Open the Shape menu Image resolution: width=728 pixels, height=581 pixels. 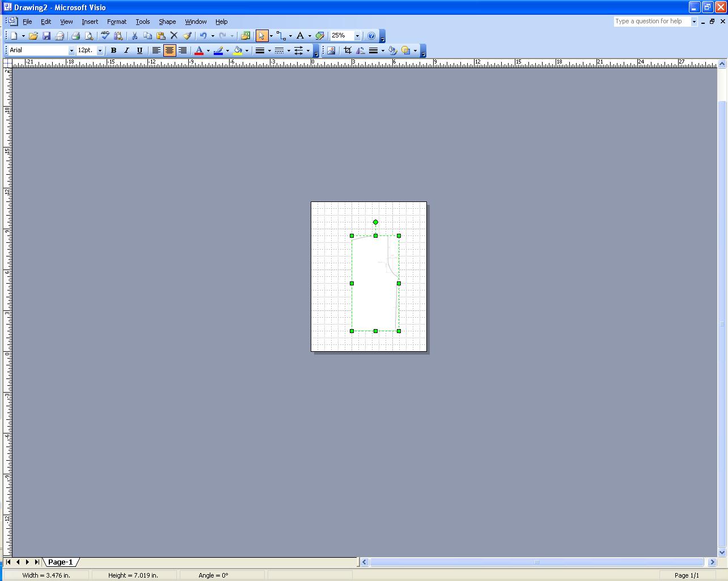(167, 22)
